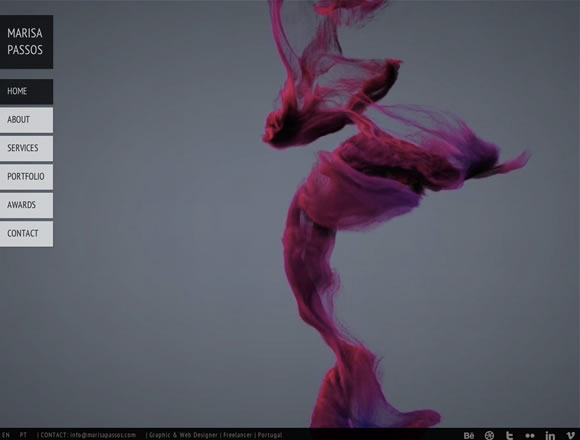Open the Dribbble basketball icon
580x440 pixels.
[x=489, y=436]
